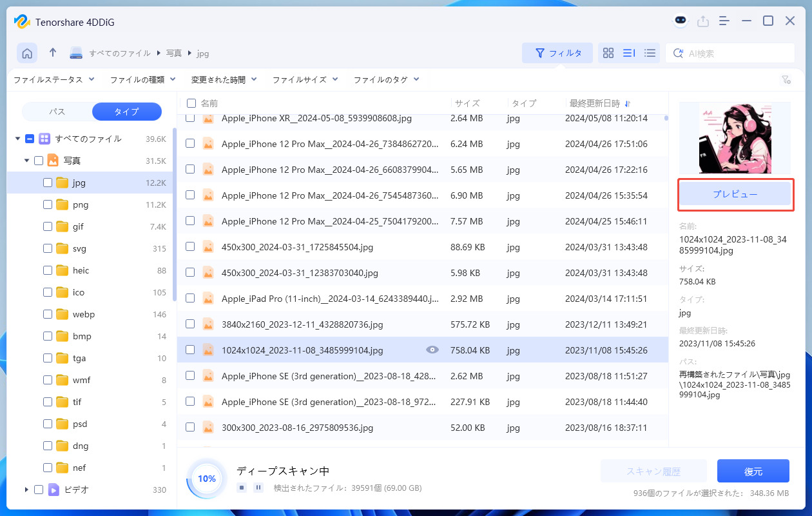812x516 pixels.
Task: Click the png folder icon in tree
Action: 63,204
